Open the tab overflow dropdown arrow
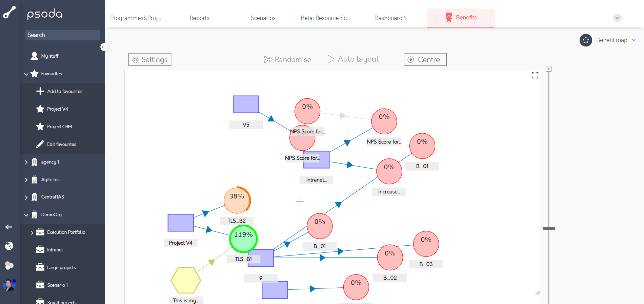644x304 pixels. pos(617,18)
